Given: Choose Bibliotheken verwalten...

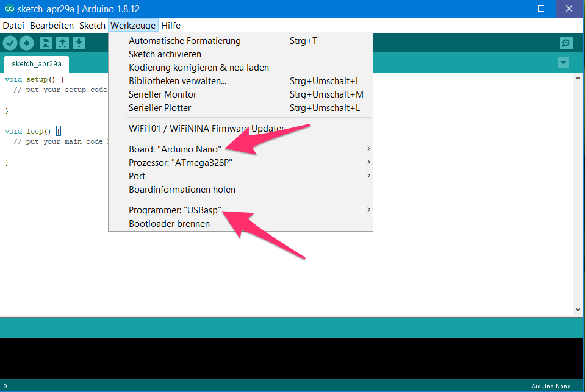Looking at the screenshot, I should (240, 81).
